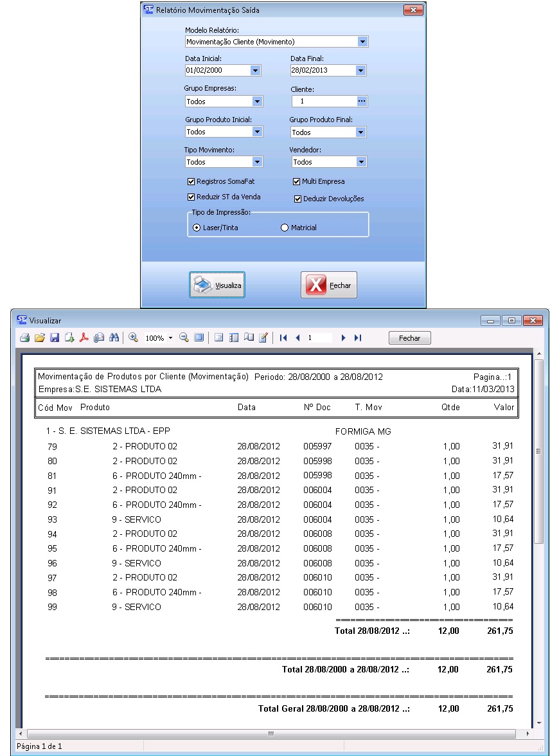Screen dimensions: 550x756
Task: Open file using the folder icon
Action: (x=39, y=337)
